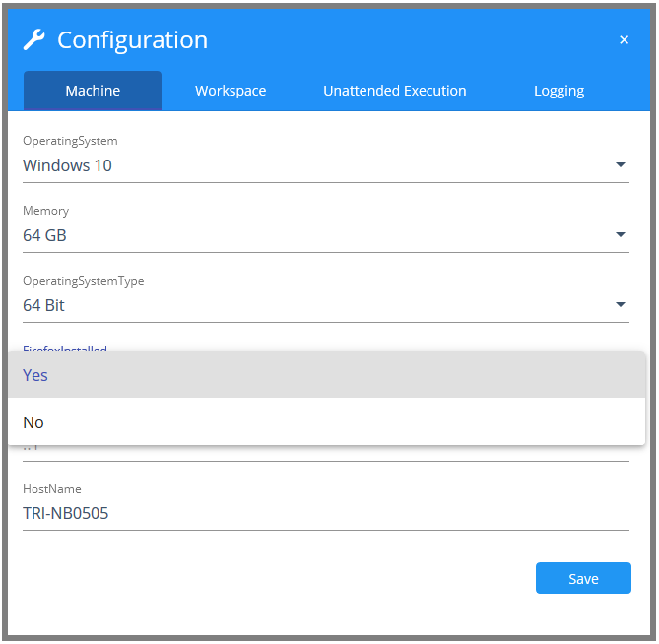The height and width of the screenshot is (644, 659).
Task: Click the wrench icon beside Configuration
Action: click(x=33, y=39)
